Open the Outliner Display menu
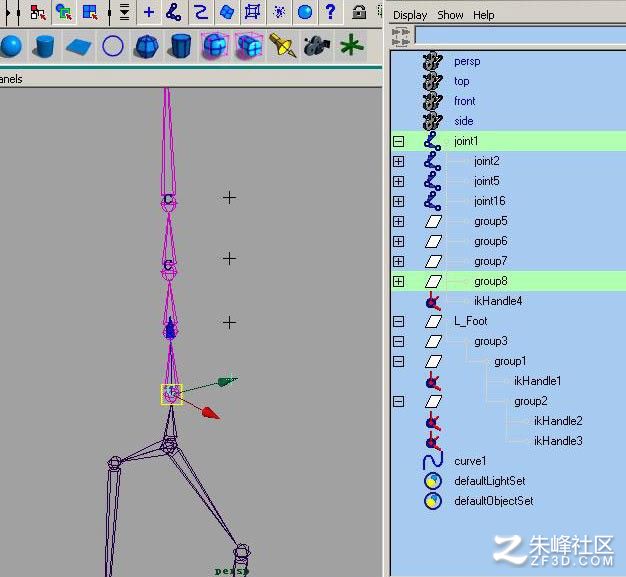The height and width of the screenshot is (577, 626). [410, 15]
